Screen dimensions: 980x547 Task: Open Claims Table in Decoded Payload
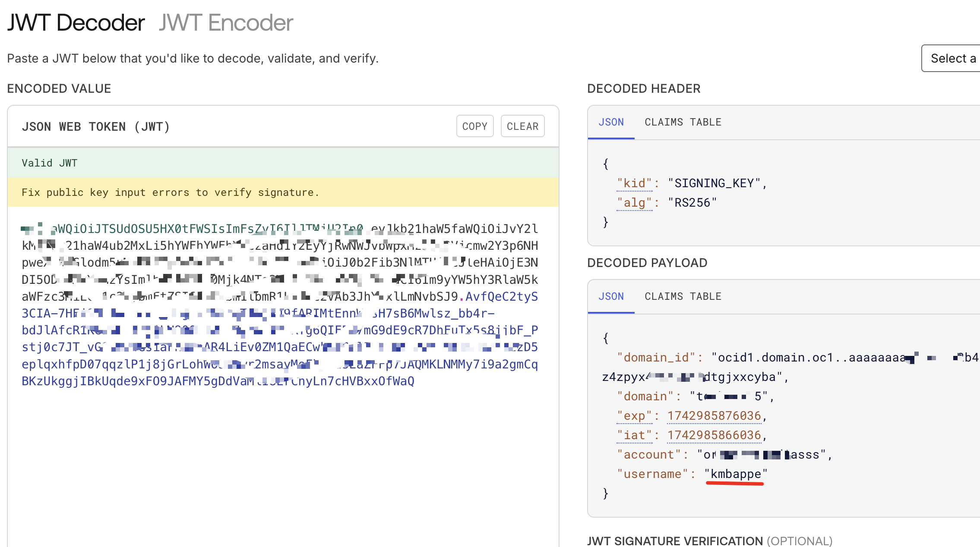tap(683, 296)
